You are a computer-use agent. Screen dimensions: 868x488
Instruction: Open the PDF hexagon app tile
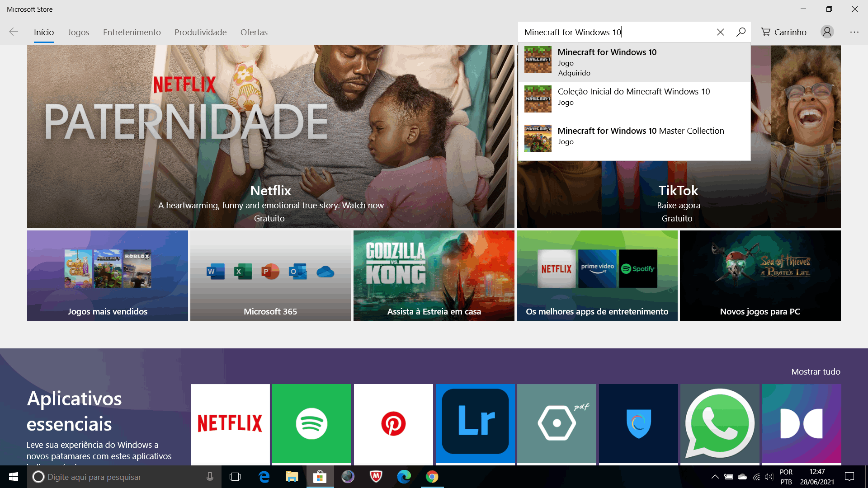(557, 424)
